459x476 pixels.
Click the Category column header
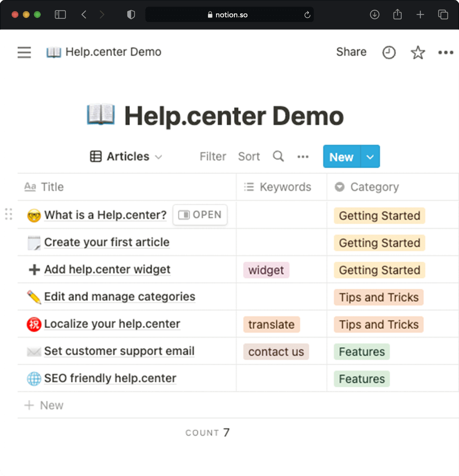pos(374,187)
